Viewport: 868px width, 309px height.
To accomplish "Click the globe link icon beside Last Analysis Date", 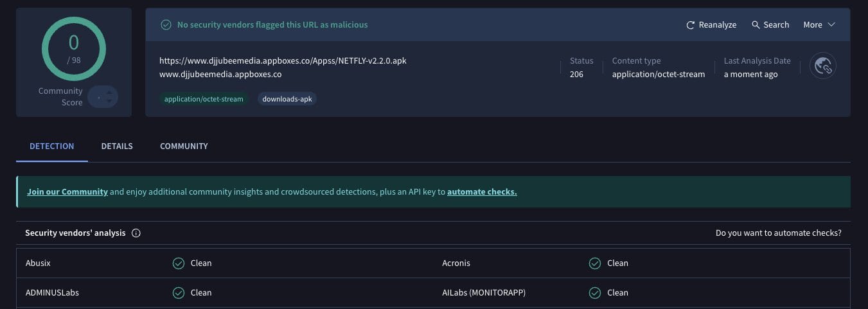I will (x=823, y=66).
